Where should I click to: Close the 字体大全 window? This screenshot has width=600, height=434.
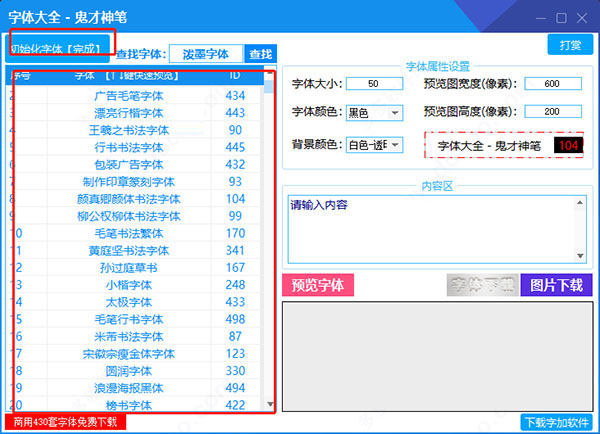[x=582, y=18]
